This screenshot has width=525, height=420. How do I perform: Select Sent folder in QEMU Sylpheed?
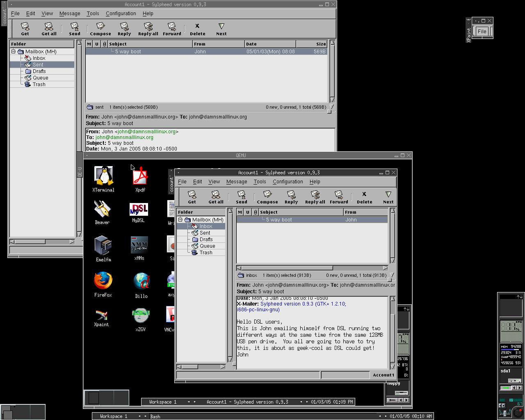[x=205, y=233]
